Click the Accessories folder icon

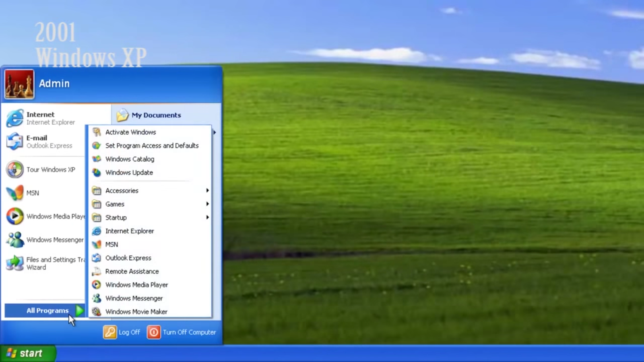point(97,191)
